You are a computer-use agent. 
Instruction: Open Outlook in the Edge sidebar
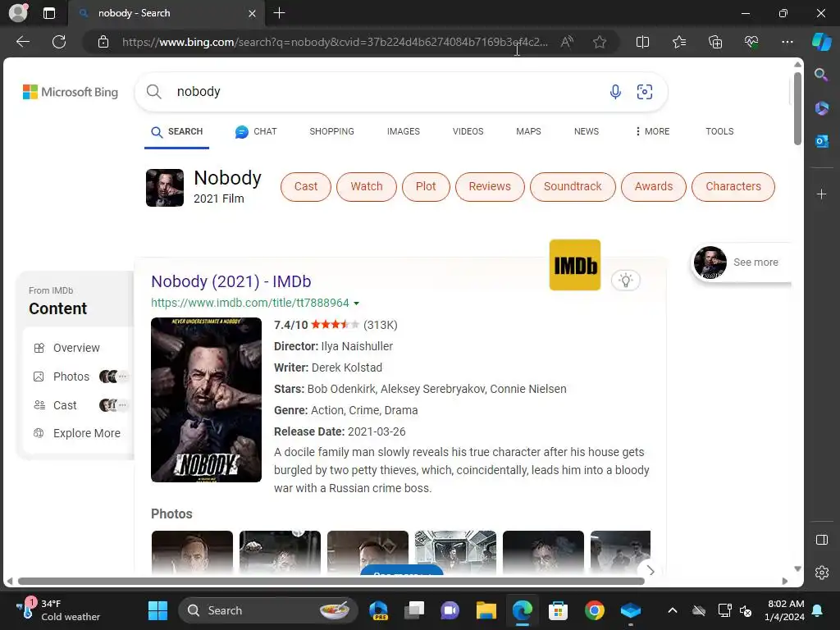tap(821, 141)
